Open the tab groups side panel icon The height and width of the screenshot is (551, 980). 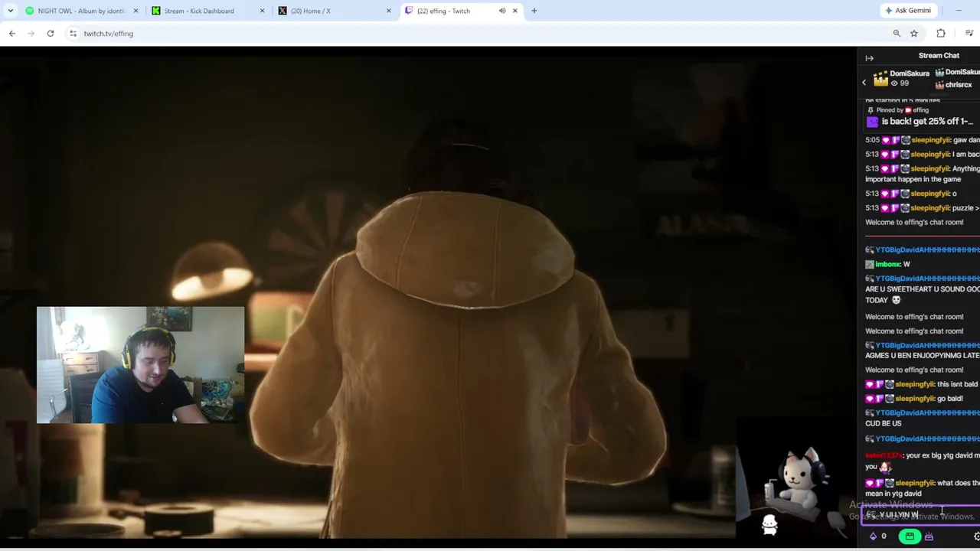tap(969, 34)
